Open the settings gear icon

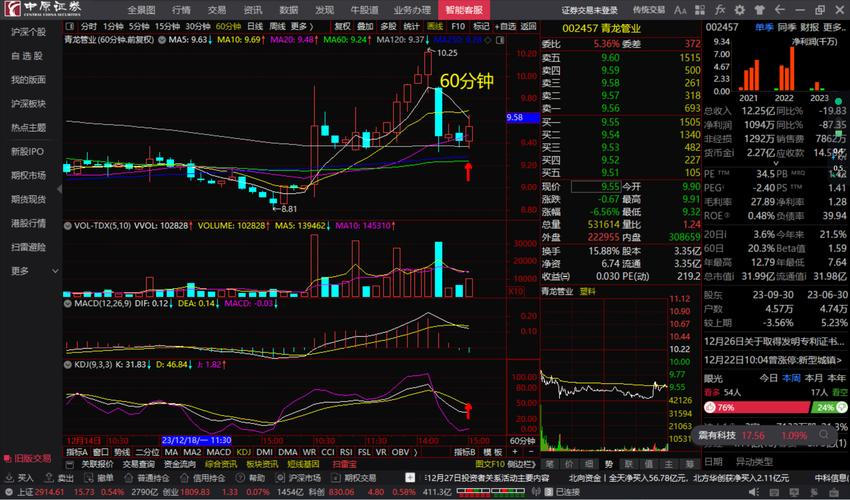739,10
